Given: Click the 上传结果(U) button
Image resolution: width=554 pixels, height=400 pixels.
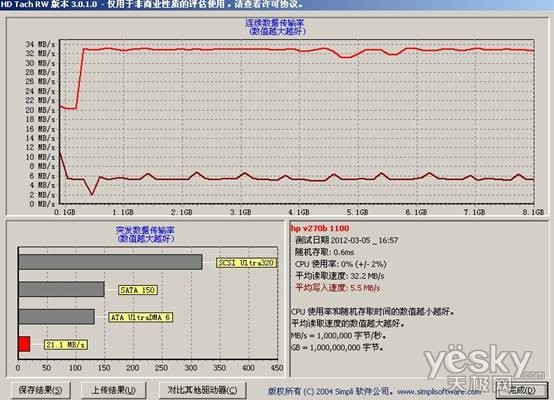Looking at the screenshot, I should click(x=113, y=390).
